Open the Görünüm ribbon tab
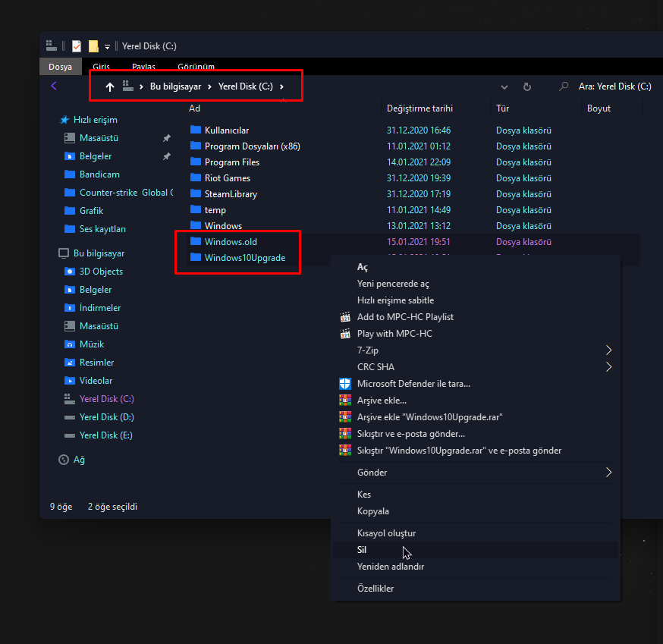The height and width of the screenshot is (644, 663). pyautogui.click(x=196, y=67)
